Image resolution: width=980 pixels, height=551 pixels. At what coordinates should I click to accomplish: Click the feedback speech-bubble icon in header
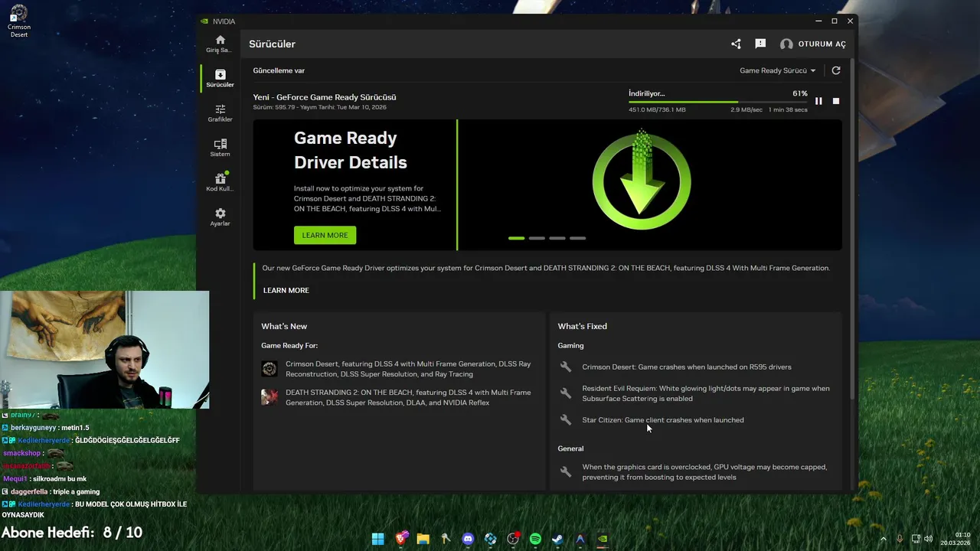[760, 44]
